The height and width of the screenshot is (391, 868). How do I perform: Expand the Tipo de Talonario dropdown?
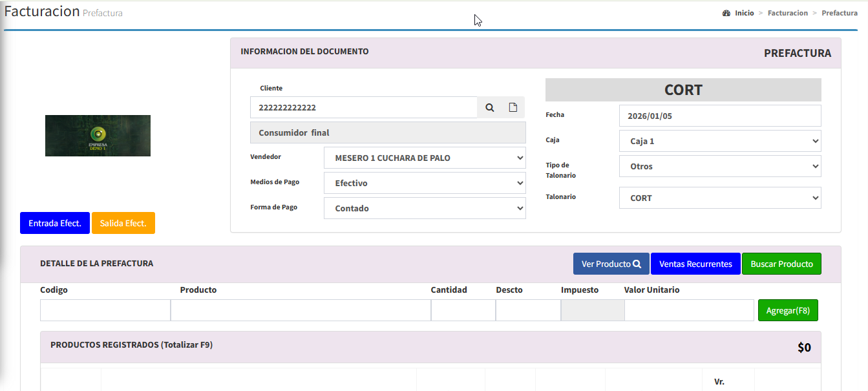coord(720,167)
